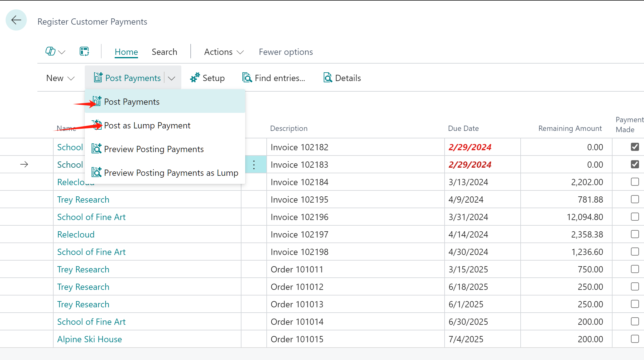Select Post as Lump Payment
This screenshot has height=360, width=644.
tap(147, 126)
